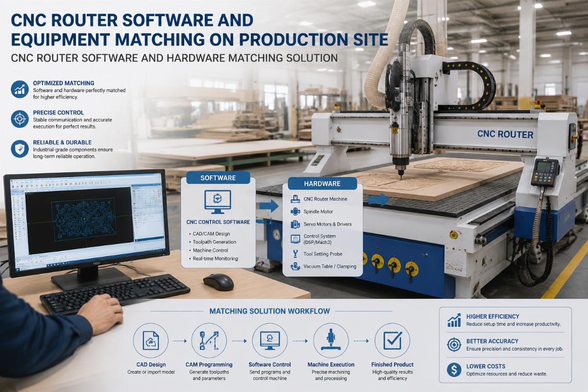588x392 pixels.
Task: Click the Software Control workflow icon
Action: [x=269, y=341]
